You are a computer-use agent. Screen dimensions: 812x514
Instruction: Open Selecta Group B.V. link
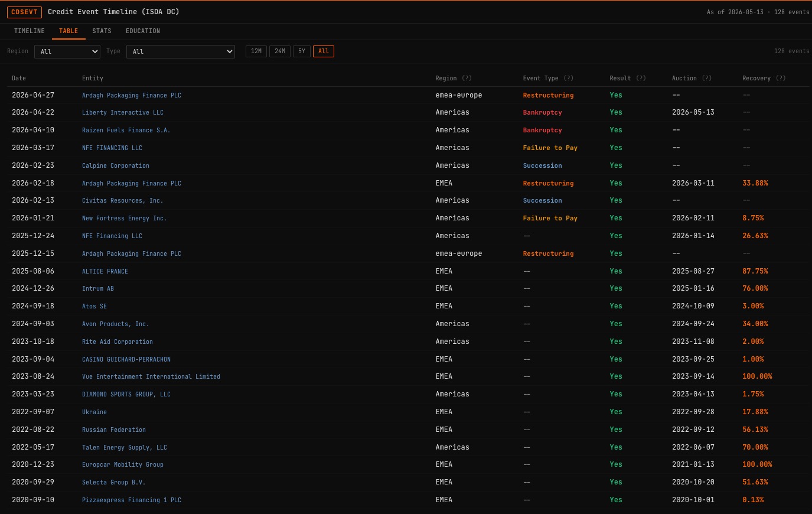[114, 482]
